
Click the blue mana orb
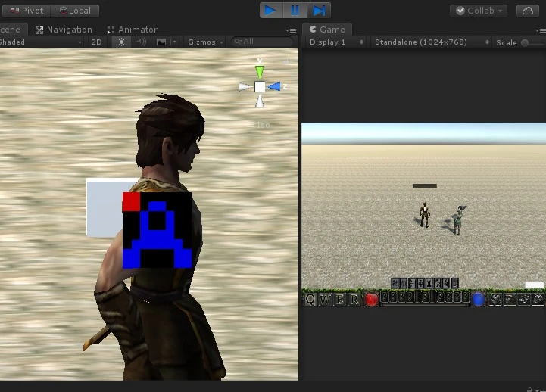(x=478, y=300)
